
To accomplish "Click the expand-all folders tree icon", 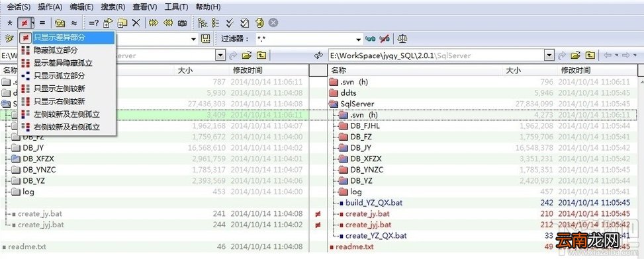I will tap(202, 23).
